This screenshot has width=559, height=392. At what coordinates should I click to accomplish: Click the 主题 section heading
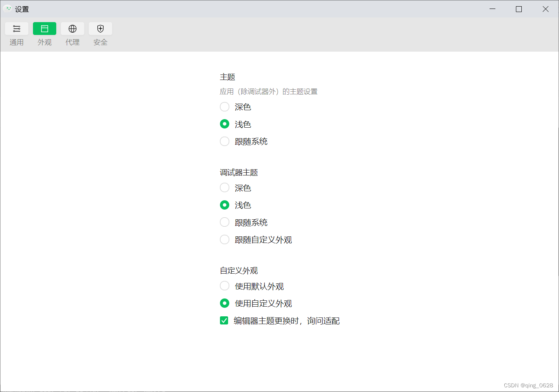[228, 77]
